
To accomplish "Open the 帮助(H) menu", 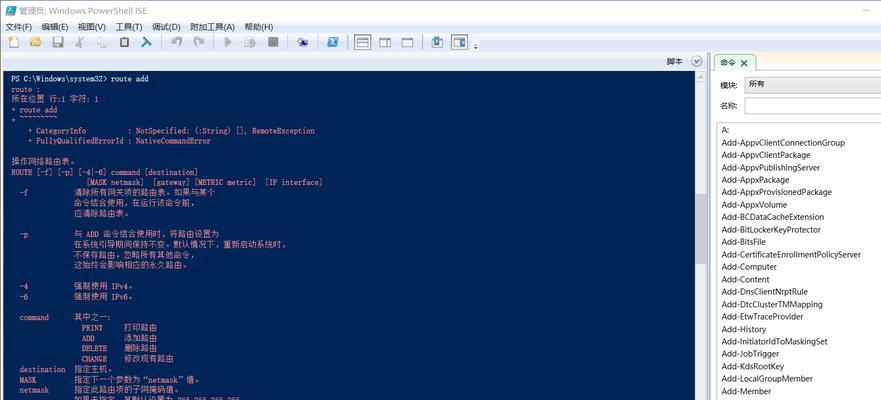I will coord(259,27).
